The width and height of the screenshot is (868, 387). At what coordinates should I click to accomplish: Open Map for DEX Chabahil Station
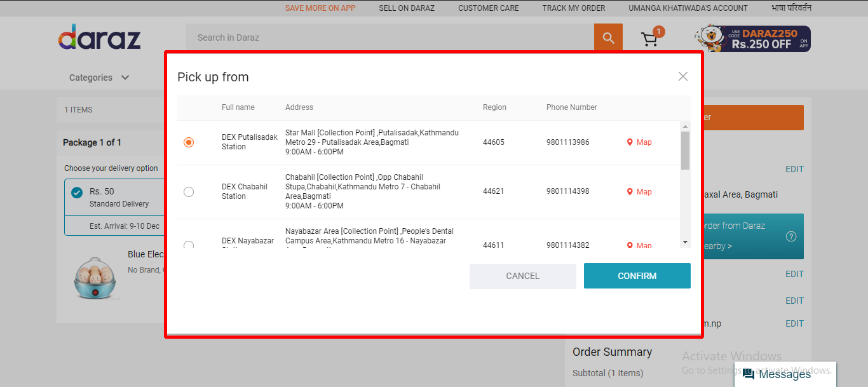point(639,192)
